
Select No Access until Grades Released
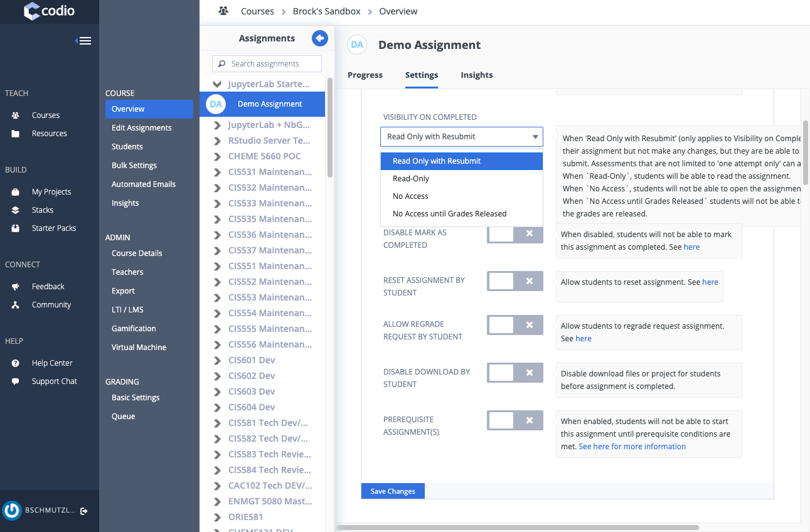coord(462,214)
